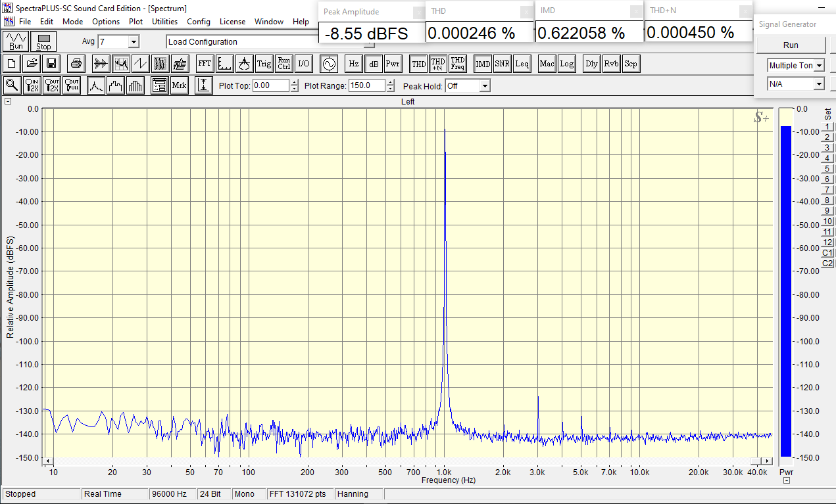The height and width of the screenshot is (504, 836).
Task: Select overlay set button C1
Action: [827, 253]
